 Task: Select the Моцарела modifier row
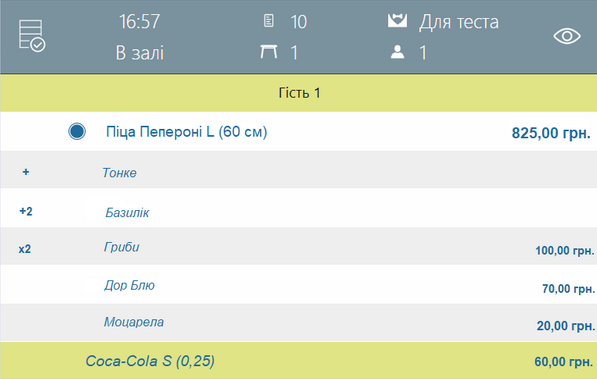[x=298, y=323]
